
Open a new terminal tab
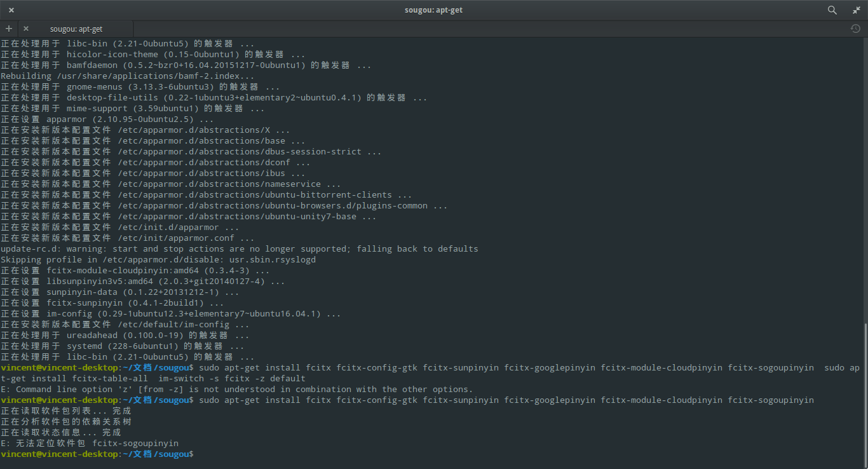pos(9,29)
